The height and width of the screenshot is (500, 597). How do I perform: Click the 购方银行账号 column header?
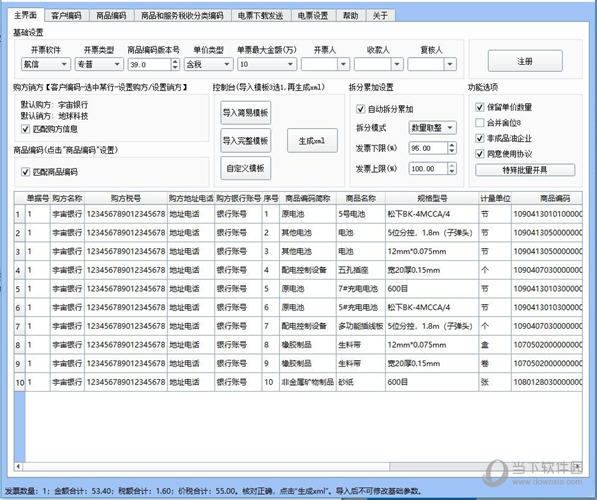[x=238, y=198]
